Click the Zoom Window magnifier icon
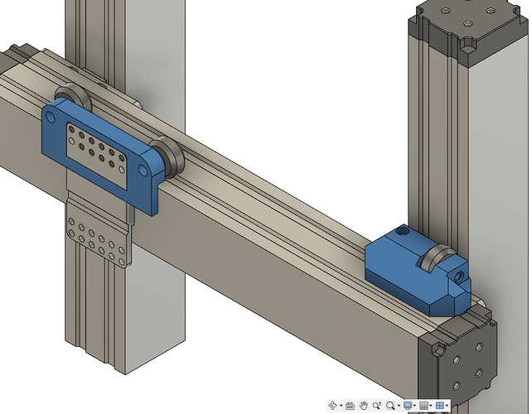This screenshot has width=532, height=414. click(x=390, y=405)
